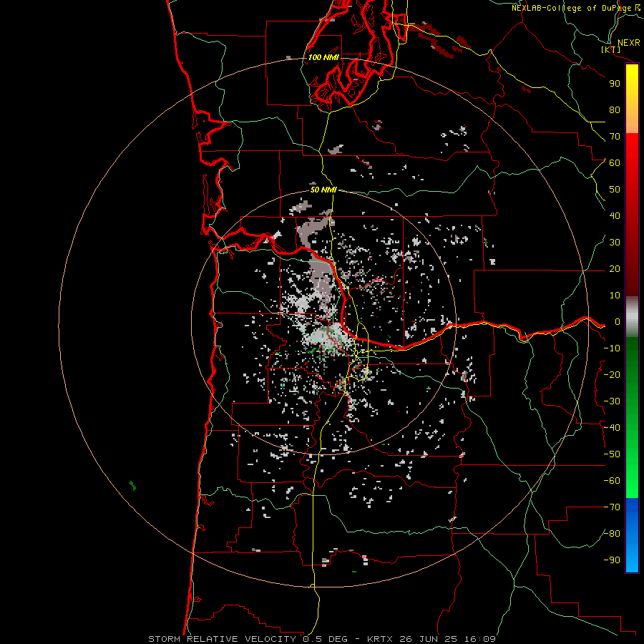644x644 pixels.
Task: Click the 90 value on the velocity scale
Action: click(615, 84)
